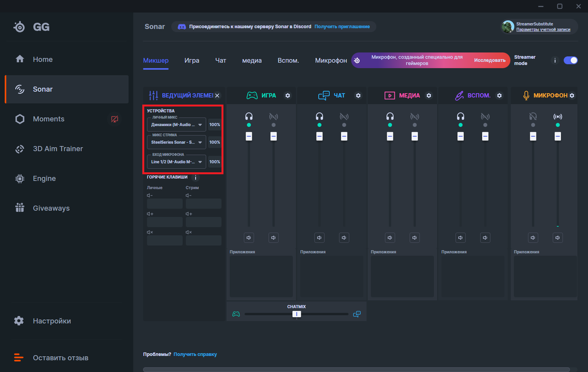Image resolution: width=588 pixels, height=372 pixels.
Task: Mute ВСПОМ. stream mix speaker button
Action: [485, 237]
